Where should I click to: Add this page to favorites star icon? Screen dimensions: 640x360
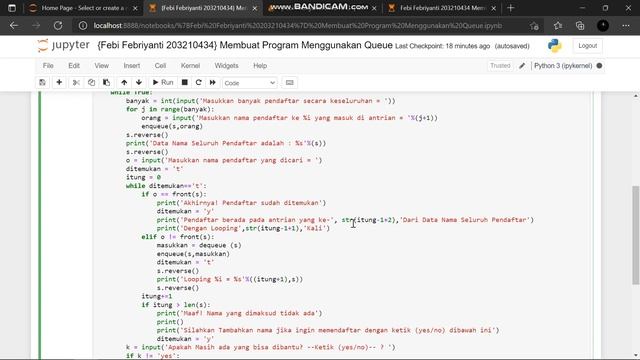534,26
